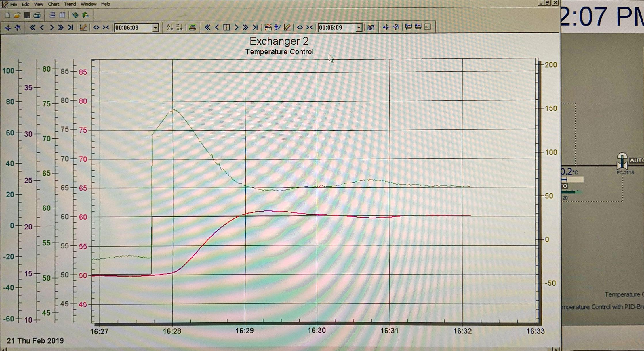
Task: Expand time span with second toolbar's <> icon
Action: pyautogui.click(x=300, y=28)
